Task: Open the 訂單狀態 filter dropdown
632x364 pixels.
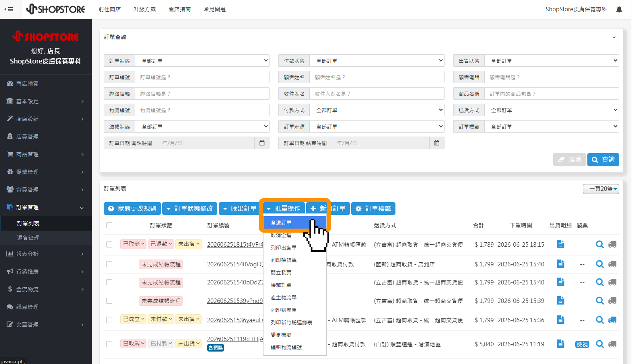Action: [x=202, y=61]
